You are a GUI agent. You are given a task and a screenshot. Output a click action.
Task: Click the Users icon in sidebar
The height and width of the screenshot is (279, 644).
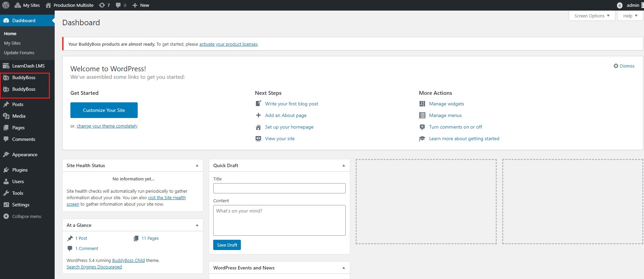(x=6, y=181)
